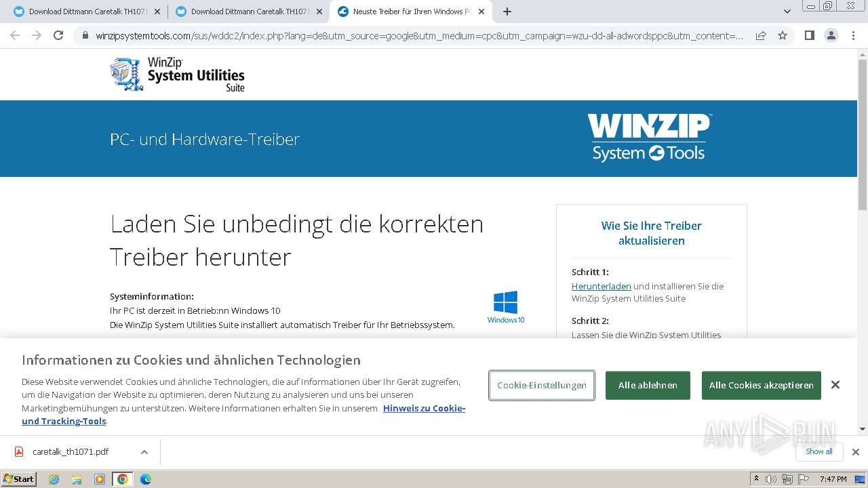Close the Neuste Treiber tab
868x488 pixels.
point(481,12)
